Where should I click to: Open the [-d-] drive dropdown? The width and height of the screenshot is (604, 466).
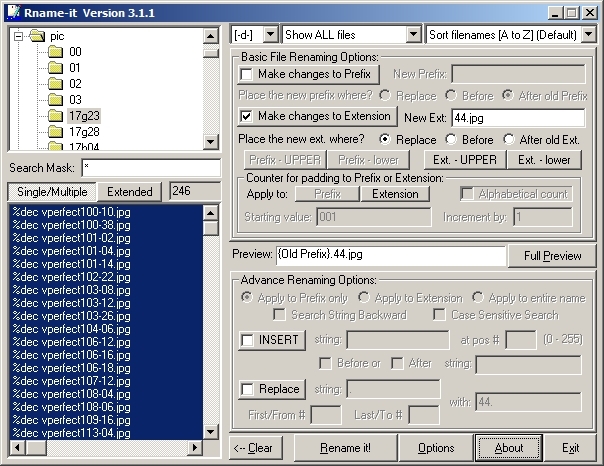tap(271, 35)
